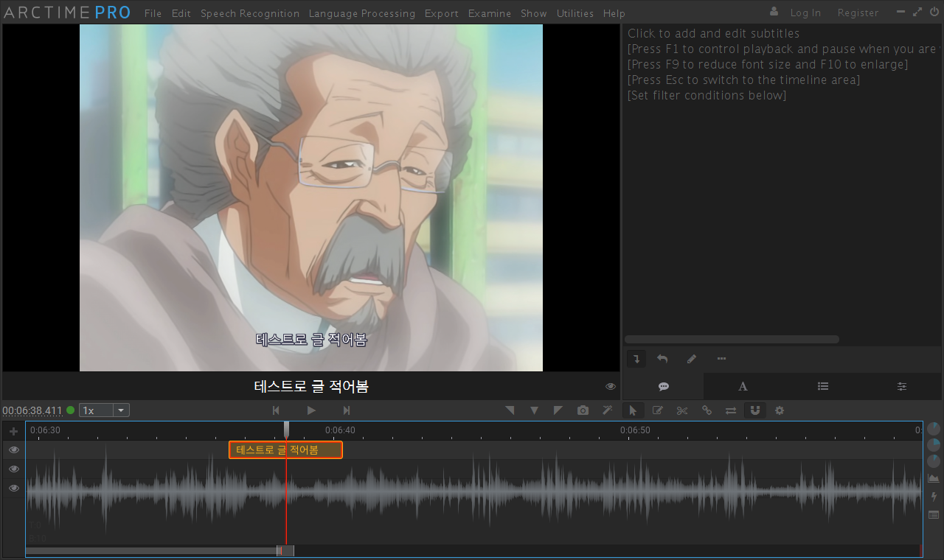Open the Speech Recognition menu
Image resolution: width=944 pixels, height=560 pixels.
pyautogui.click(x=250, y=13)
